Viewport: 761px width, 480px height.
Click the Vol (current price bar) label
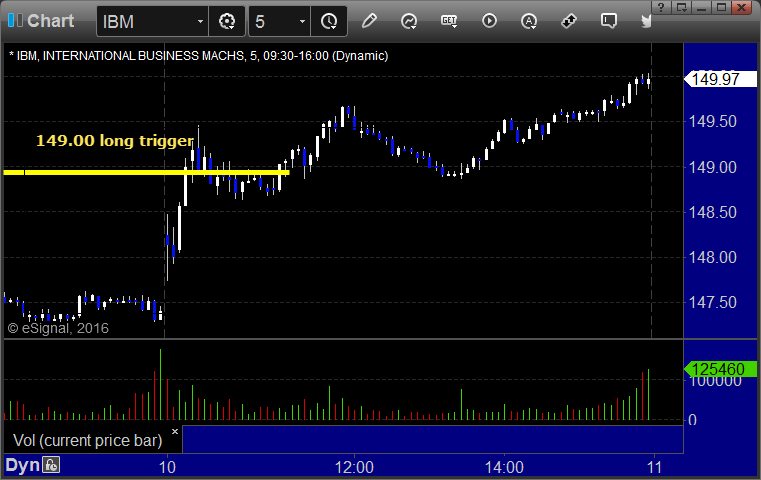(87, 440)
